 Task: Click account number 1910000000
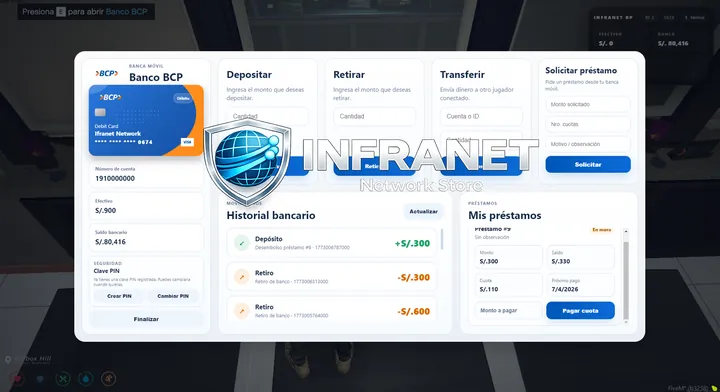pyautogui.click(x=115, y=179)
